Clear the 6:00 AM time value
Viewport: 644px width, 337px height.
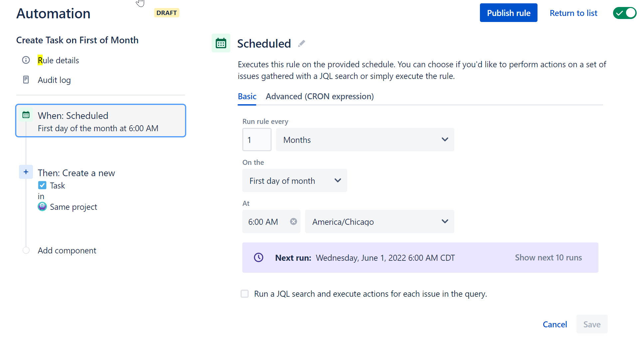coord(293,221)
